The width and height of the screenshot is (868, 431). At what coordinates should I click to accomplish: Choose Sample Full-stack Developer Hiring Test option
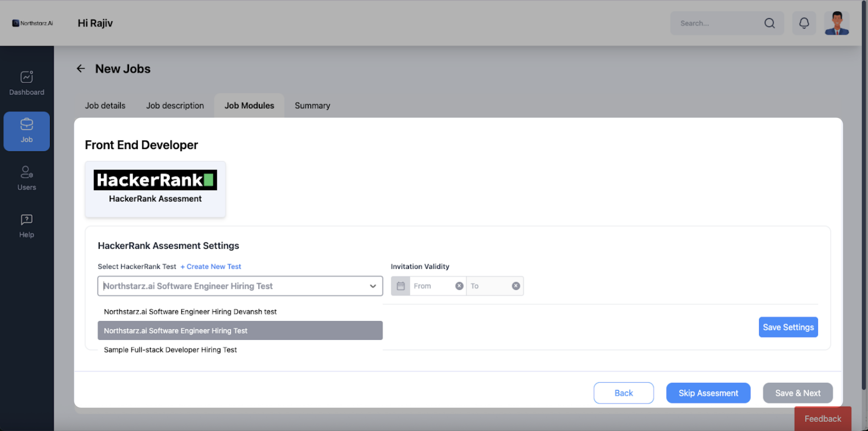pos(170,350)
